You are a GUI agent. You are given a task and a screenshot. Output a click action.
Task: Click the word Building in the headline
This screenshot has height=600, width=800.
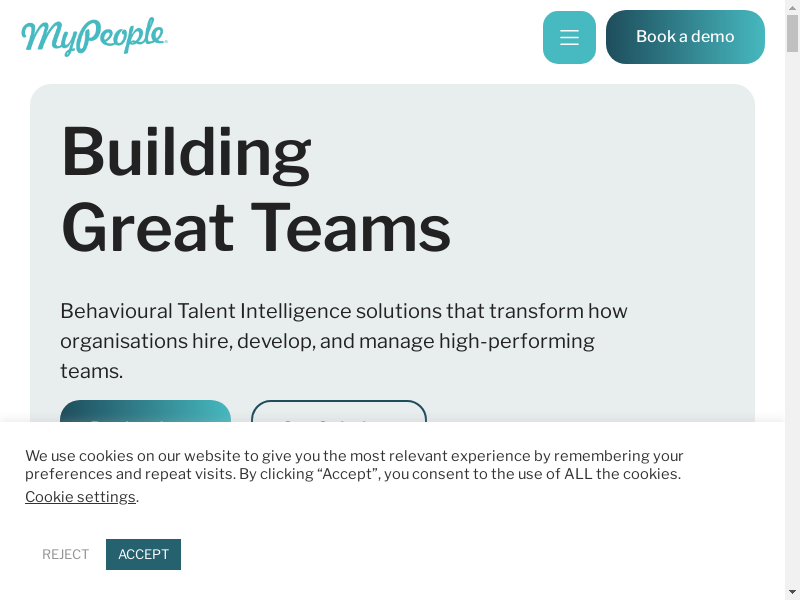pyautogui.click(x=186, y=152)
